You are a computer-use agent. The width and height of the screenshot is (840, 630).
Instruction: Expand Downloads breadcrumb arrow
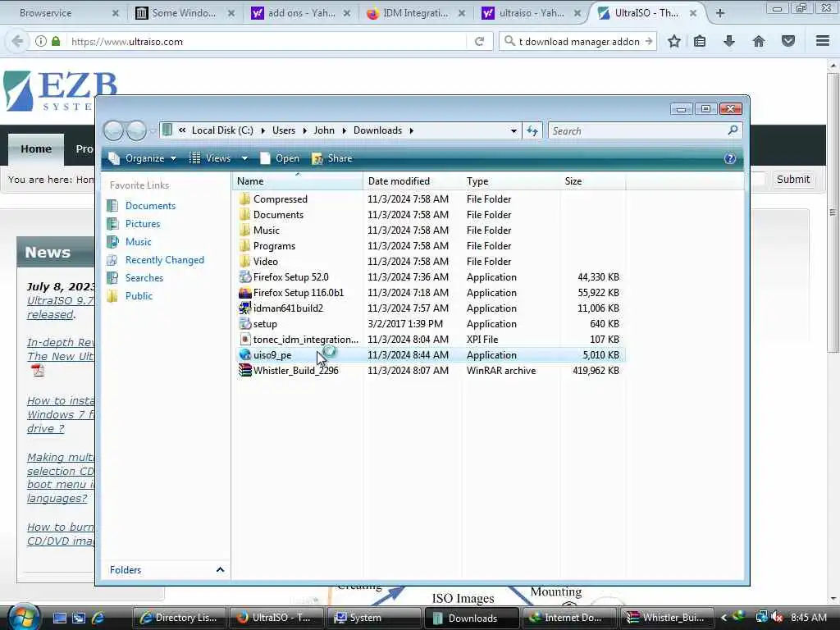[412, 130]
